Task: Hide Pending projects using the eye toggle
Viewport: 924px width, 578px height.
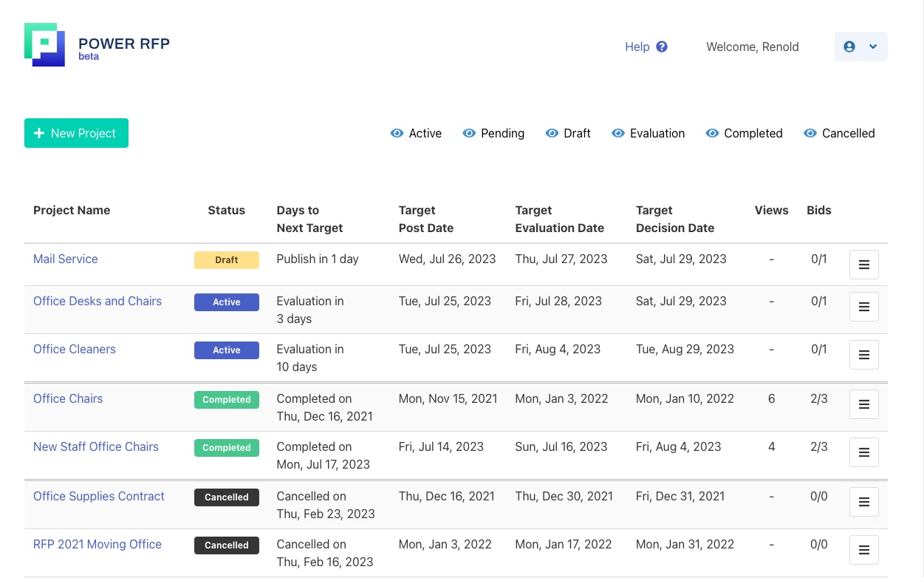Action: coord(469,133)
